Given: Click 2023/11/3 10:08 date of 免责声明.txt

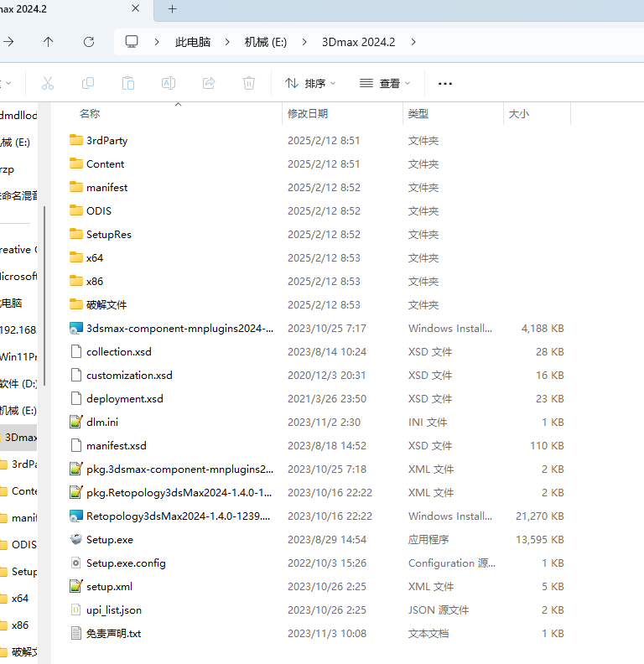Looking at the screenshot, I should tap(327, 634).
